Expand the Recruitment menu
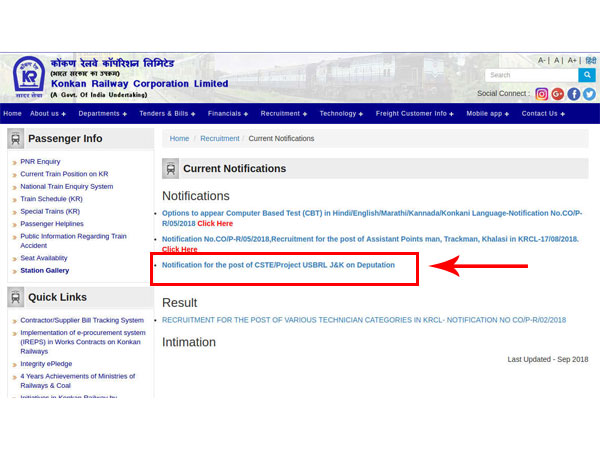The width and height of the screenshot is (600, 450). click(x=284, y=114)
